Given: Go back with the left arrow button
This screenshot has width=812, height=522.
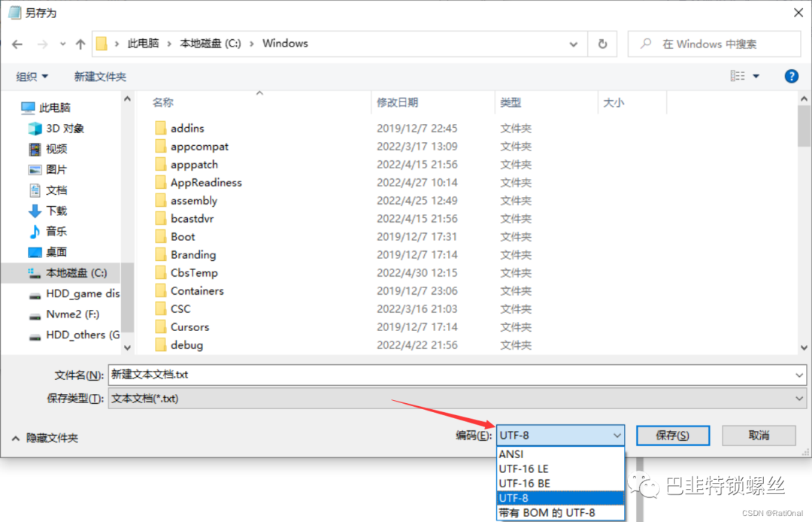Looking at the screenshot, I should (17, 44).
